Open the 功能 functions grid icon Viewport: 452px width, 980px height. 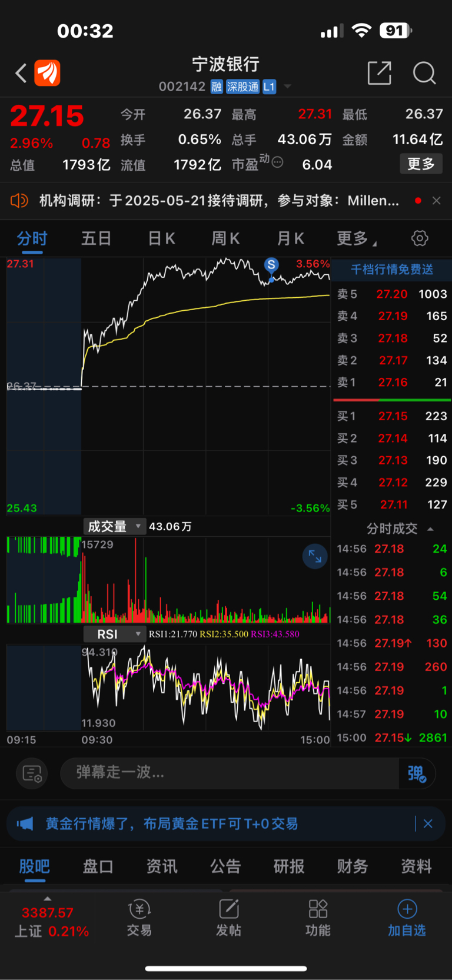point(318,918)
